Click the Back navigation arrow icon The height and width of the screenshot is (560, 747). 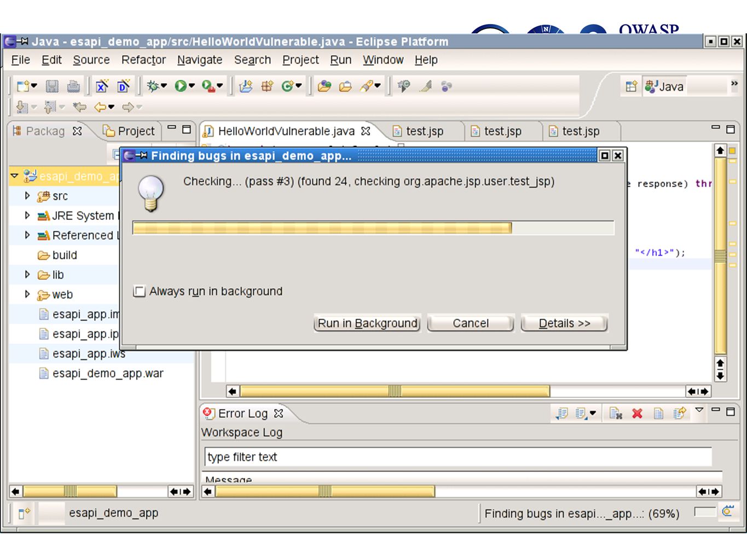(100, 107)
